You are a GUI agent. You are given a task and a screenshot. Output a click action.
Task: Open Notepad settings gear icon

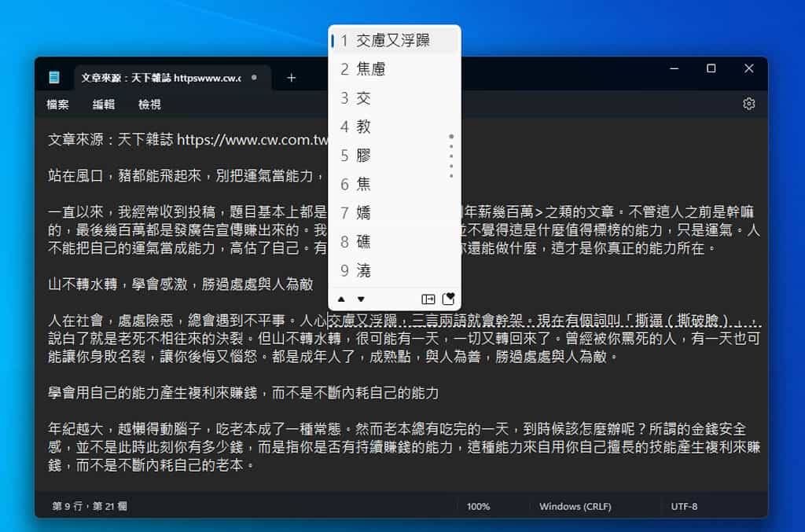point(748,104)
